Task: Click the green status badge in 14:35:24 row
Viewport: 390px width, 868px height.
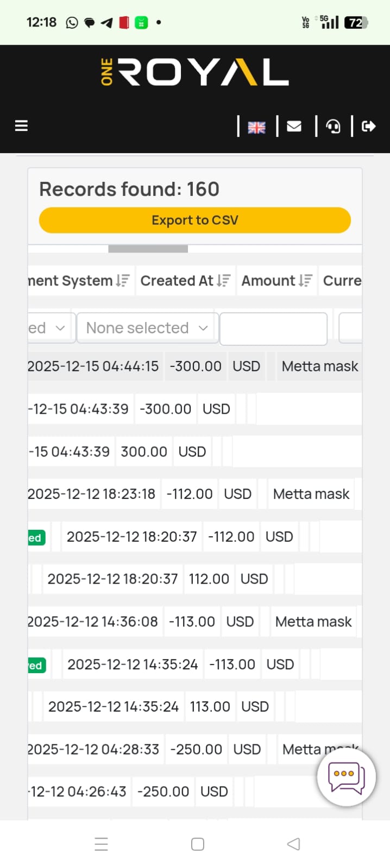Action: [37, 666]
